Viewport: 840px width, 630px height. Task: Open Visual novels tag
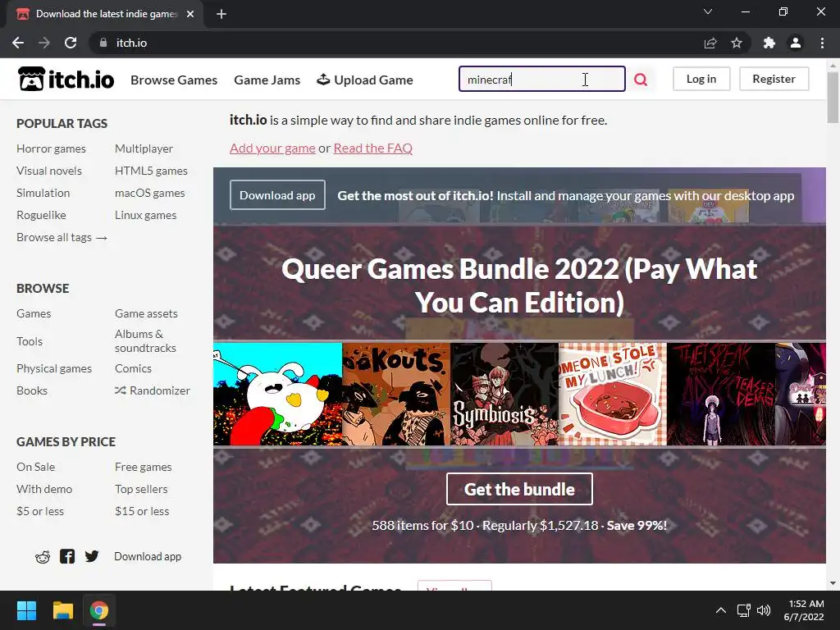pos(49,171)
